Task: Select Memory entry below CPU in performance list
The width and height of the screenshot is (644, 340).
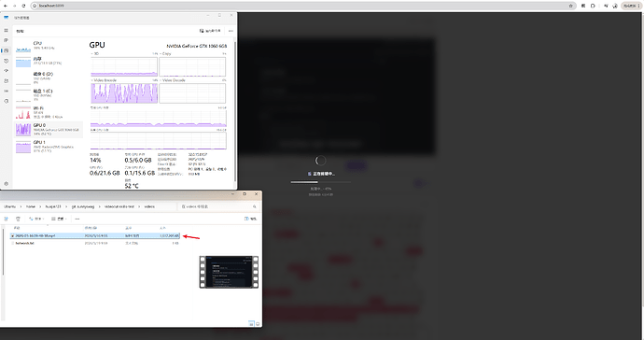Action: point(49,62)
